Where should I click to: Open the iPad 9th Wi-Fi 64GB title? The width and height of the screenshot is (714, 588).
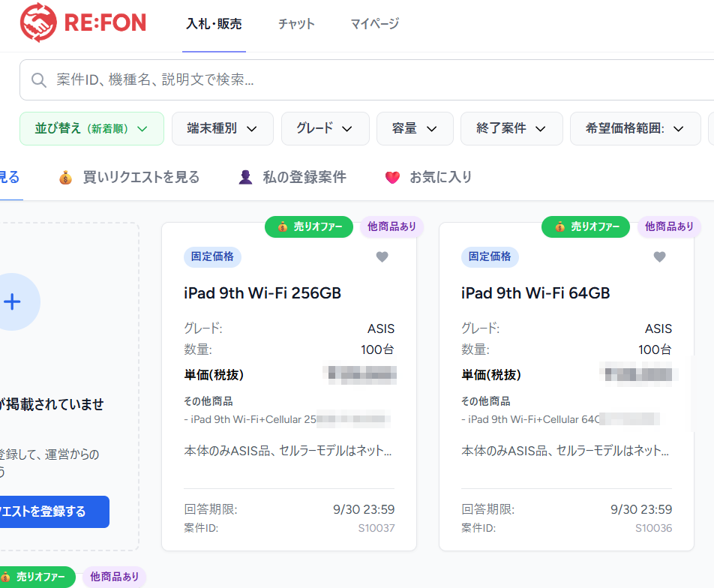pos(535,292)
